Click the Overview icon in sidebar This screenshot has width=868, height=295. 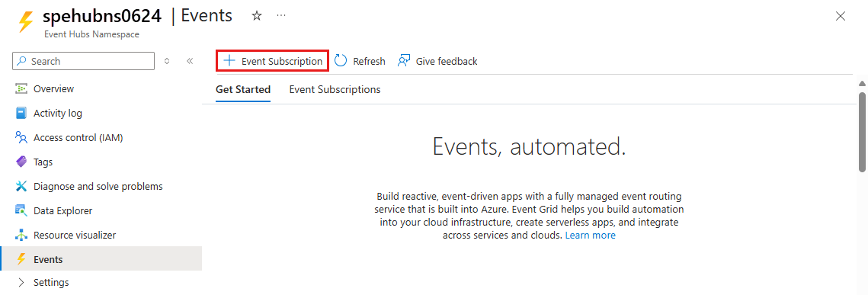[21, 89]
